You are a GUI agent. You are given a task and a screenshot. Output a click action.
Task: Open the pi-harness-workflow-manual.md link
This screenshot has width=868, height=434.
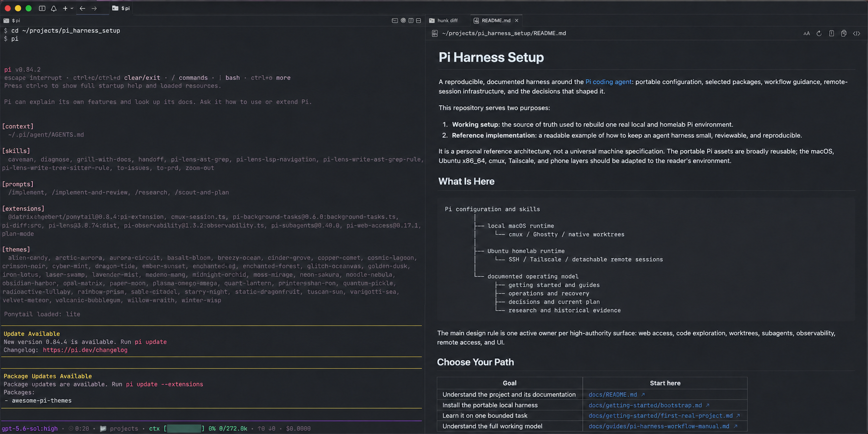coord(659,426)
